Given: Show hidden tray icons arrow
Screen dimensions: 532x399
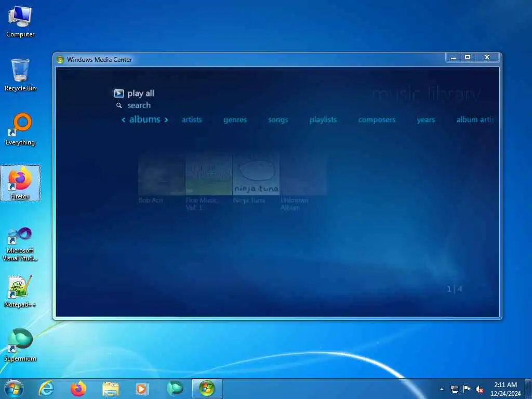Looking at the screenshot, I should tap(442, 389).
